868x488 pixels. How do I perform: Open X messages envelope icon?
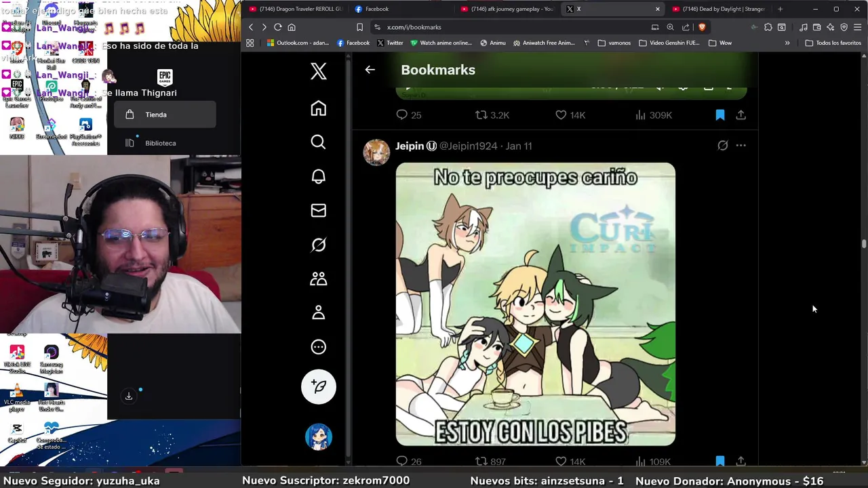pyautogui.click(x=318, y=210)
